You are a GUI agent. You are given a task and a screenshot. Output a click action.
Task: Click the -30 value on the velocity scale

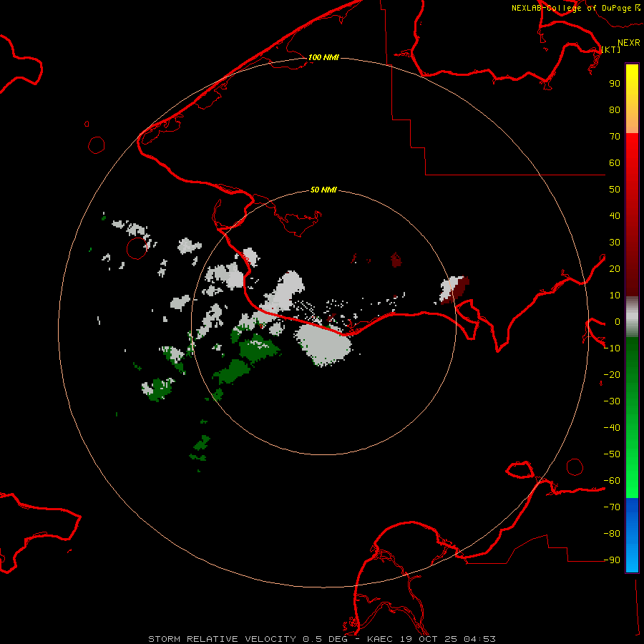point(612,401)
